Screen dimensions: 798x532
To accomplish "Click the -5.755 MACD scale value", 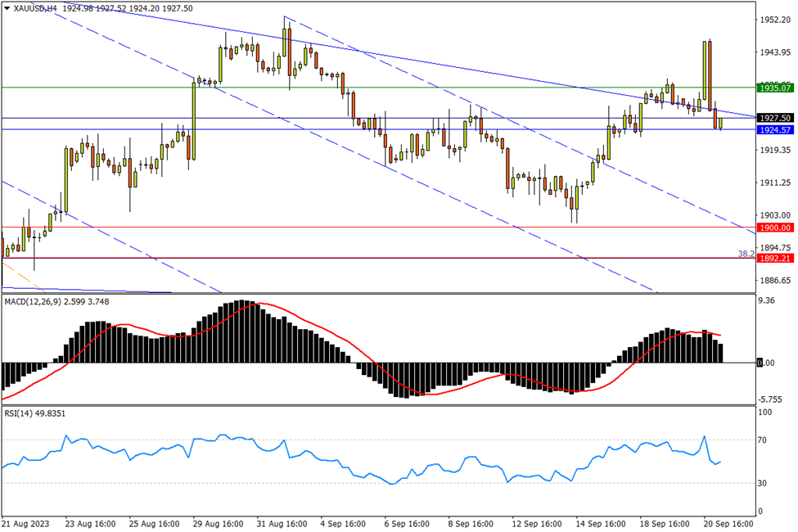I will tap(770, 399).
